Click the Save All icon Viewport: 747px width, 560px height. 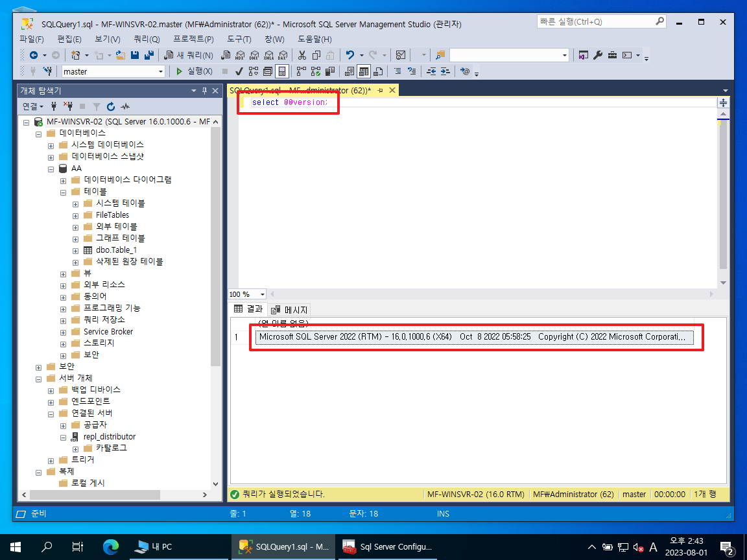pyautogui.click(x=148, y=55)
